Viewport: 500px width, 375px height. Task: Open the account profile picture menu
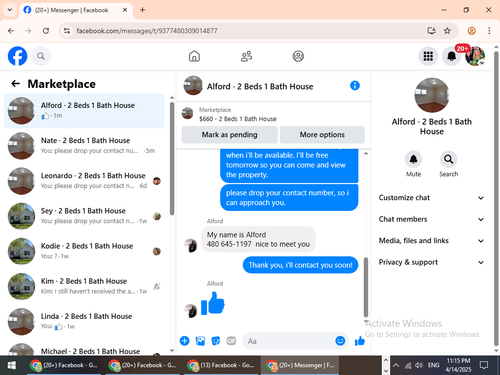475,56
